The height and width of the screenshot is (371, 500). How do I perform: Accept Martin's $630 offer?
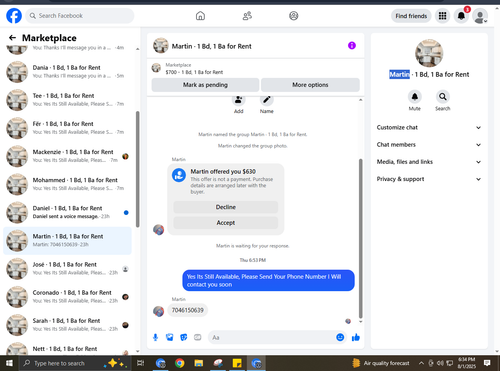pos(226,223)
